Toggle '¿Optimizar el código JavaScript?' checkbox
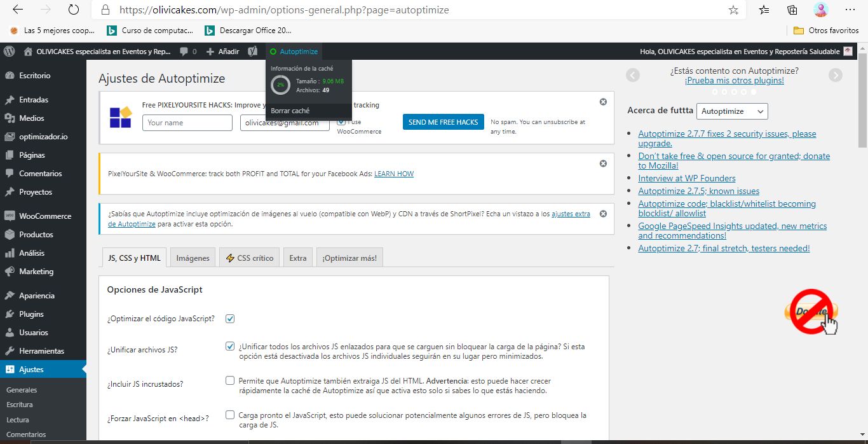The image size is (868, 444). point(230,319)
